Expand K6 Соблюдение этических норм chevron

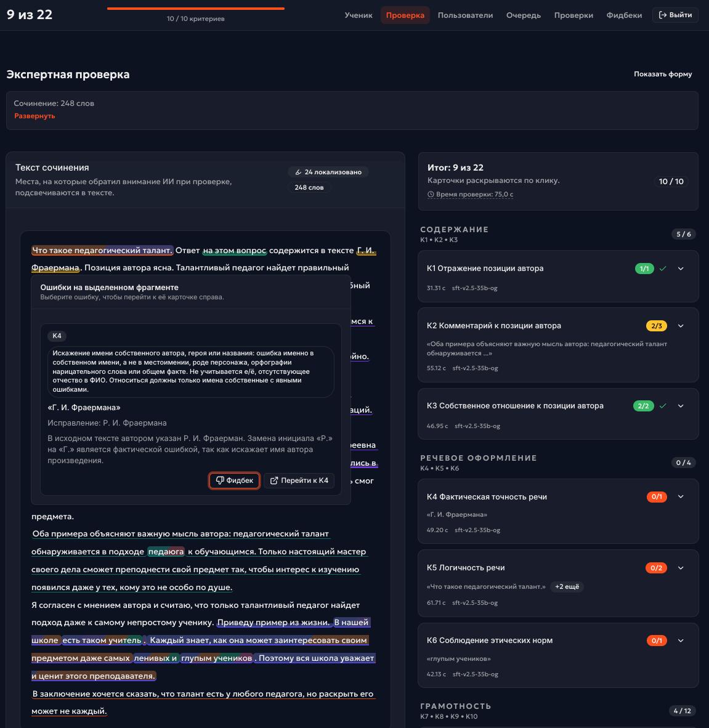[681, 641]
